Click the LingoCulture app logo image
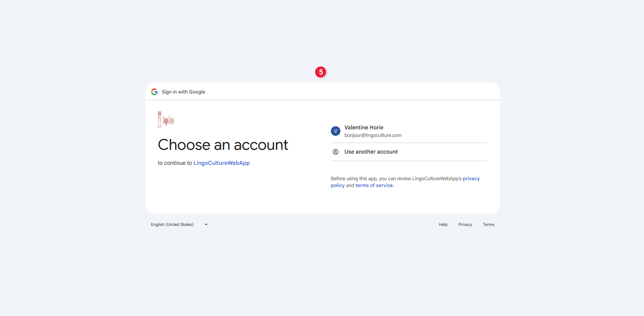 166,119
